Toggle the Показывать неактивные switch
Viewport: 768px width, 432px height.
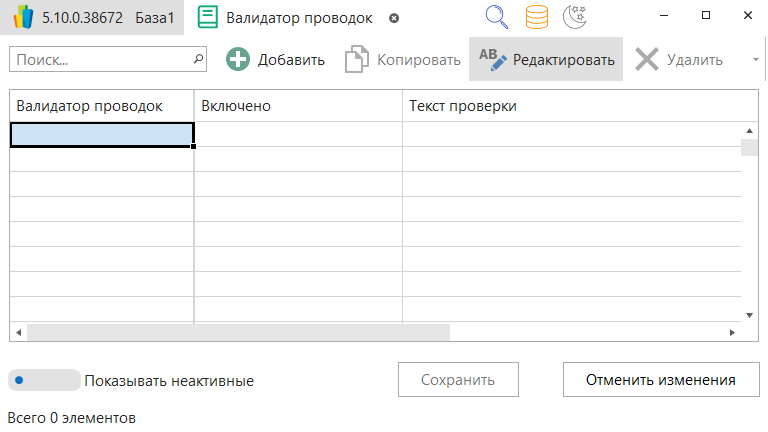tap(44, 380)
